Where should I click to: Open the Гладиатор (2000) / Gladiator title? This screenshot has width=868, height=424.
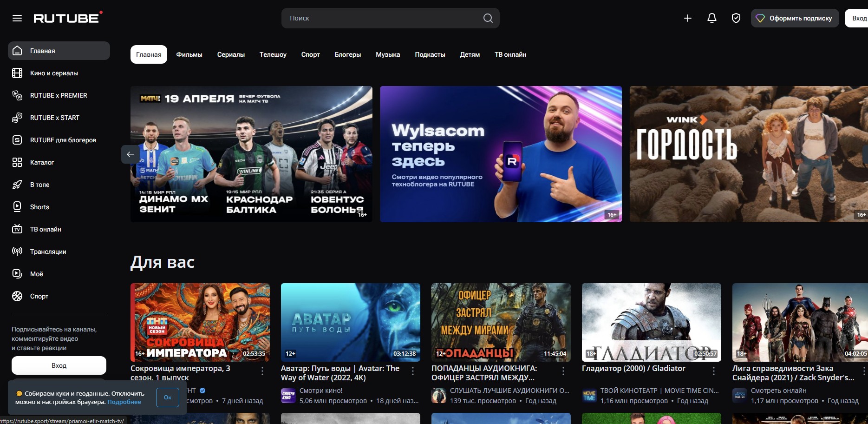(x=633, y=368)
